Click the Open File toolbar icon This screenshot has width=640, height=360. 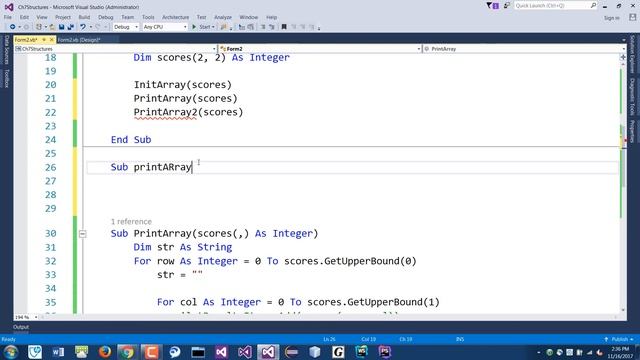coord(52,27)
